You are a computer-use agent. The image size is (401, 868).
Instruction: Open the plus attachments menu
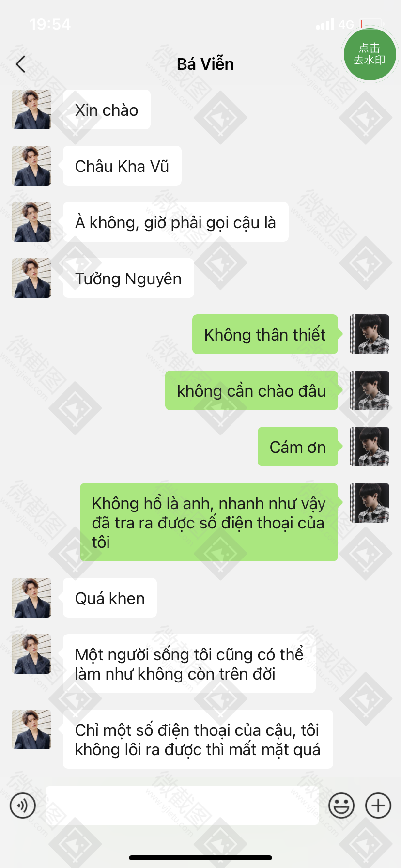pos(378,806)
